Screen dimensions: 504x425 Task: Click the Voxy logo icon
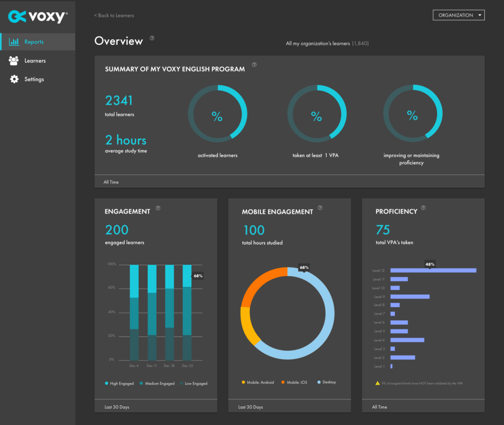(16, 16)
